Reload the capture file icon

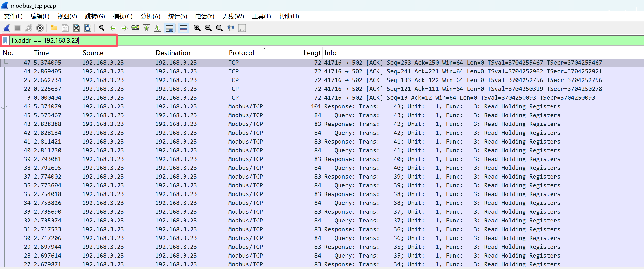pyautogui.click(x=88, y=28)
